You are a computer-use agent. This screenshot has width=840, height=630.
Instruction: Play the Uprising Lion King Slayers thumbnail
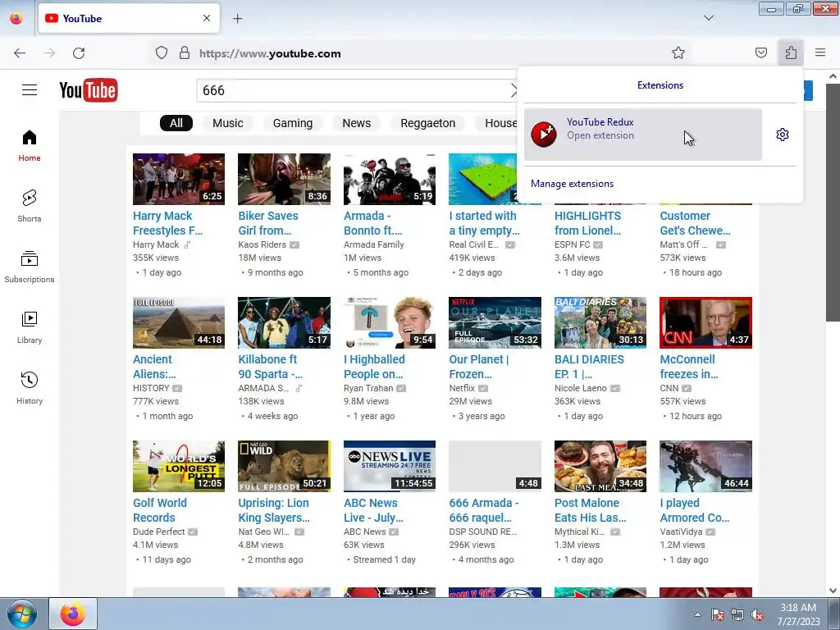tap(284, 466)
